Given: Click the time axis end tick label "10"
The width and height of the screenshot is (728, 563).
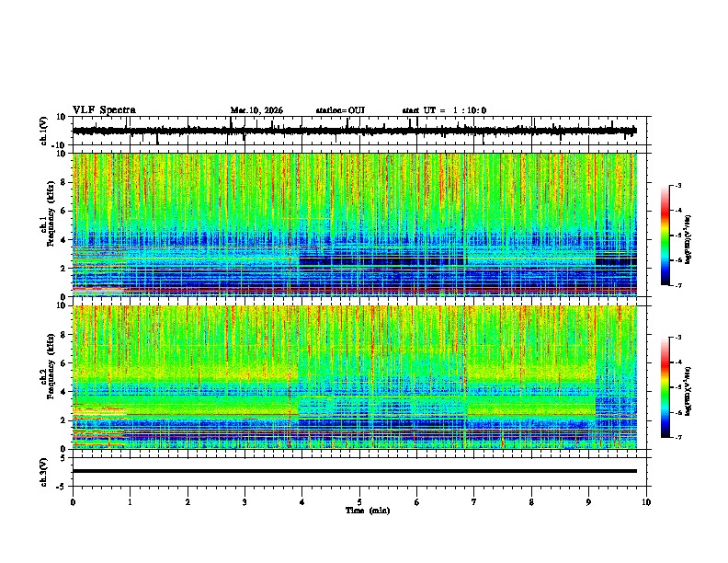Looking at the screenshot, I should (x=646, y=502).
